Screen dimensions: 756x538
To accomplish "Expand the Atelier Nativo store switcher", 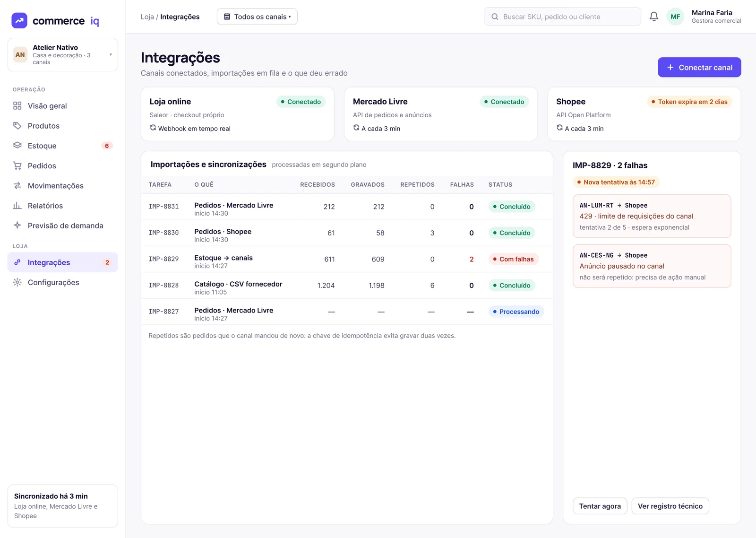I will 63,55.
